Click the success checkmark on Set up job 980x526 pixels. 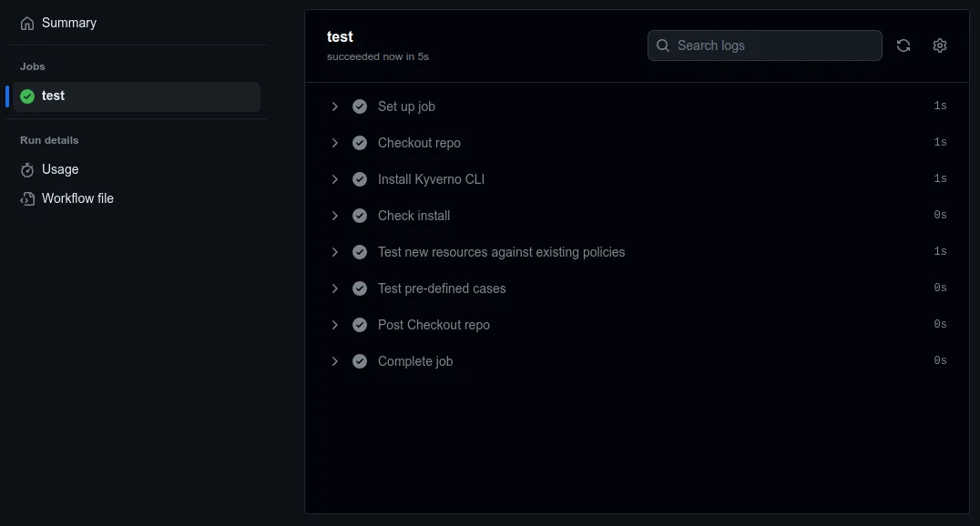pyautogui.click(x=360, y=106)
